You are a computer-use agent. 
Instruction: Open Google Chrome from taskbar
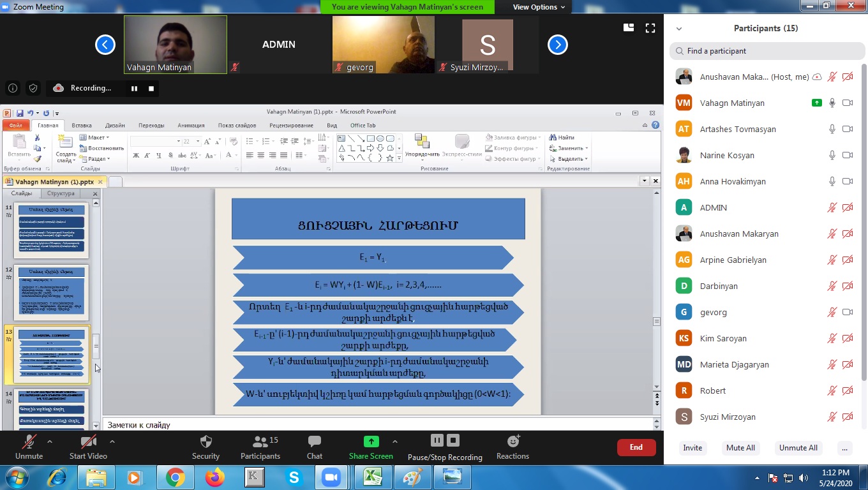tap(175, 477)
